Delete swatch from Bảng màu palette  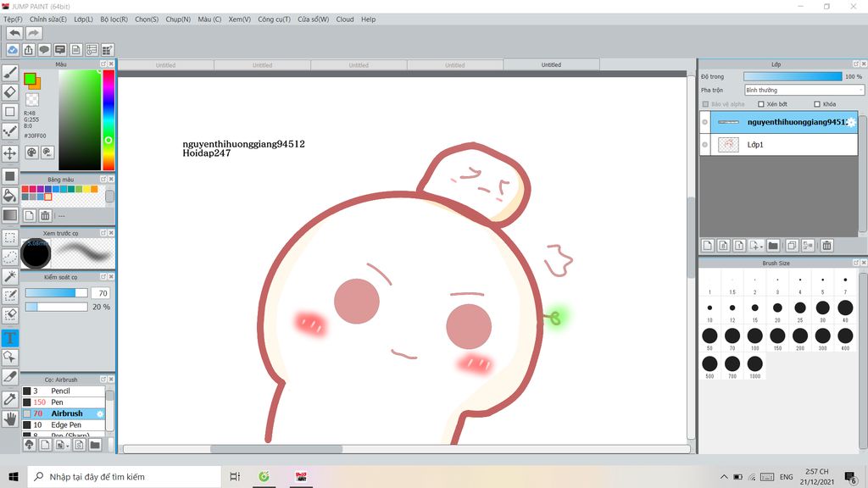pos(46,215)
